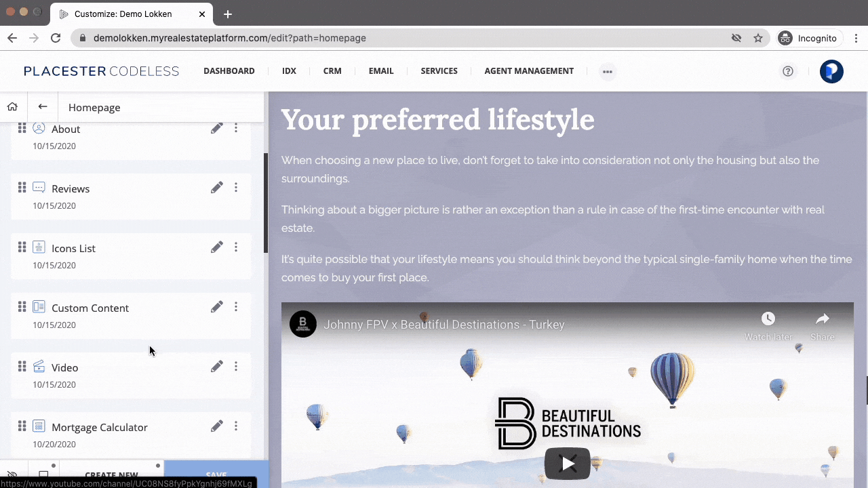
Task: Edit the Reviews section with pencil icon
Action: [x=217, y=188]
